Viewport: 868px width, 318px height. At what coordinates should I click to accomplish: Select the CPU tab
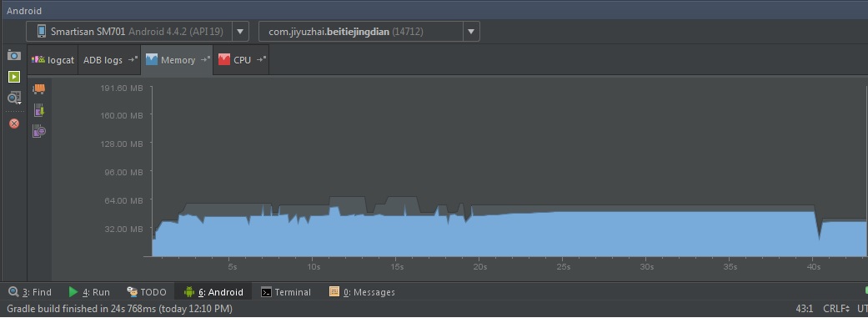pos(241,60)
